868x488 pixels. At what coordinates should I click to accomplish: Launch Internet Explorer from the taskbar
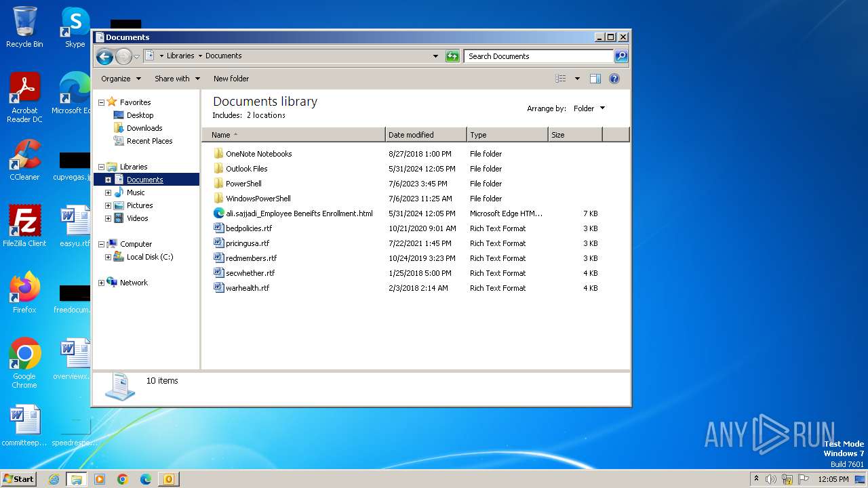coord(54,479)
